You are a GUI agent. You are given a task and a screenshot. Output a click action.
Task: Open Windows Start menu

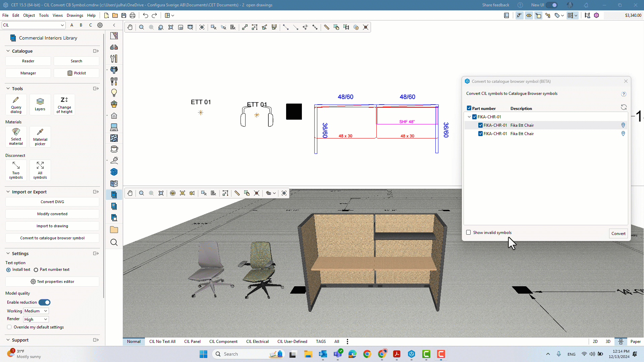(203, 354)
